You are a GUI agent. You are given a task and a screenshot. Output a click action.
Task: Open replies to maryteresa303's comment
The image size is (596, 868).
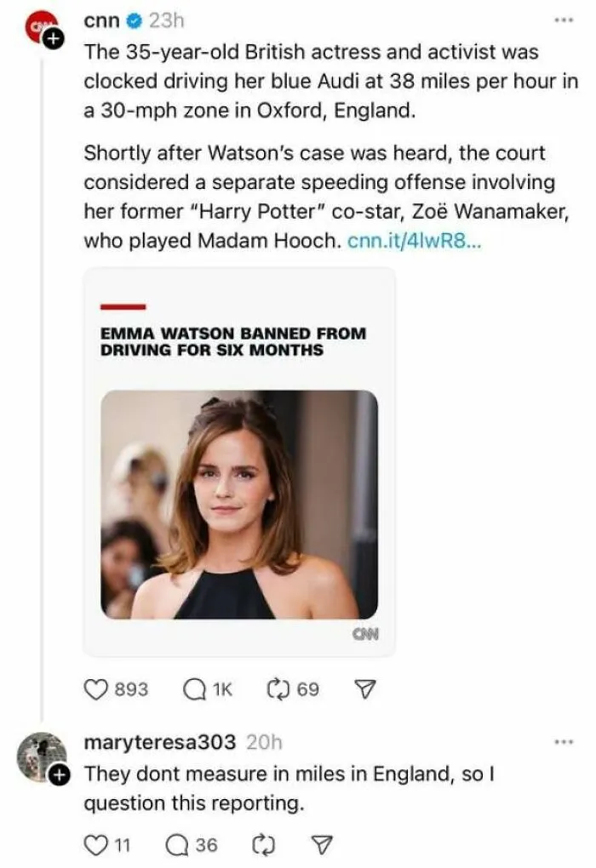click(177, 845)
